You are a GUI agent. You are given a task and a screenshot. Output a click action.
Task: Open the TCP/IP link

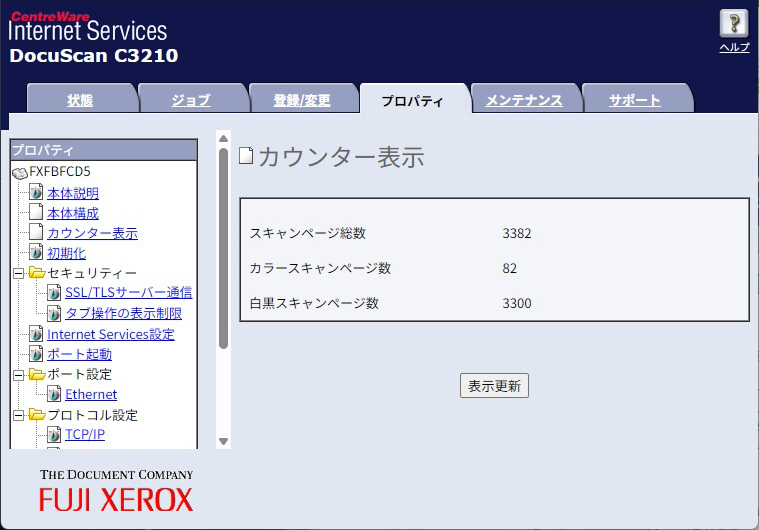click(85, 434)
